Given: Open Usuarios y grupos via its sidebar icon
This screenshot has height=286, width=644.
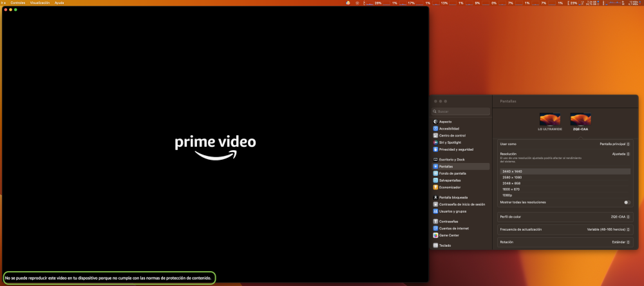Looking at the screenshot, I should point(435,211).
